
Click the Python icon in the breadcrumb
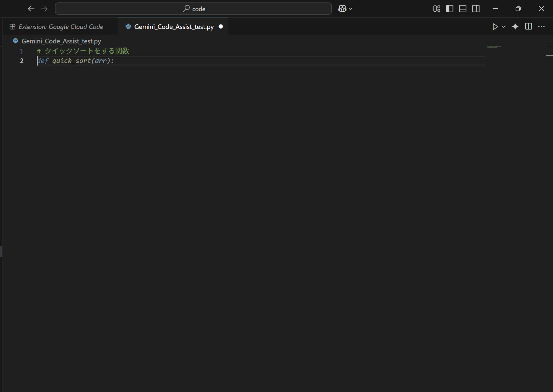click(16, 41)
